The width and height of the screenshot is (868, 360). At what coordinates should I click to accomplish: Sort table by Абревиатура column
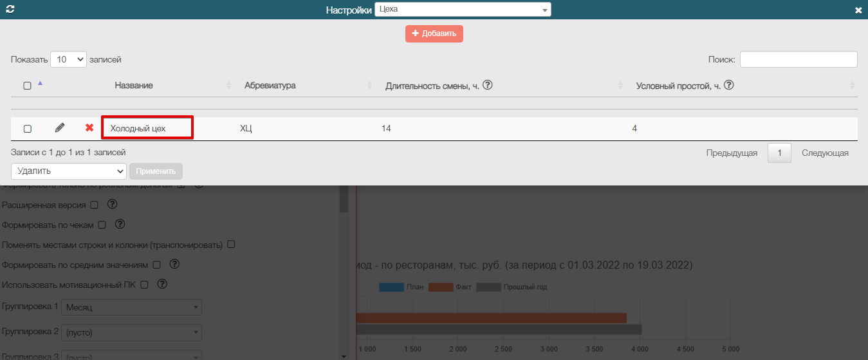pos(270,86)
